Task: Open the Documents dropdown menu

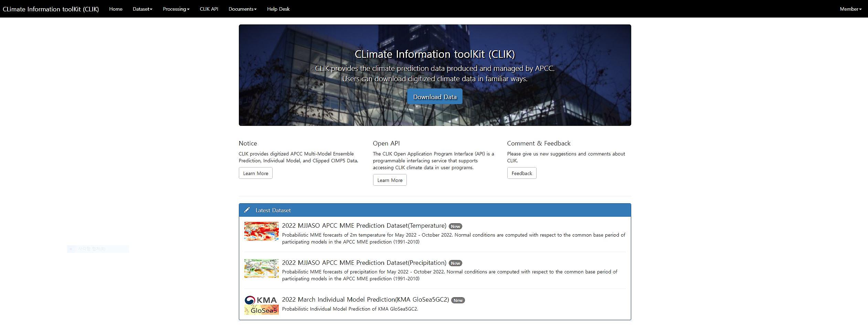Action: click(x=242, y=9)
